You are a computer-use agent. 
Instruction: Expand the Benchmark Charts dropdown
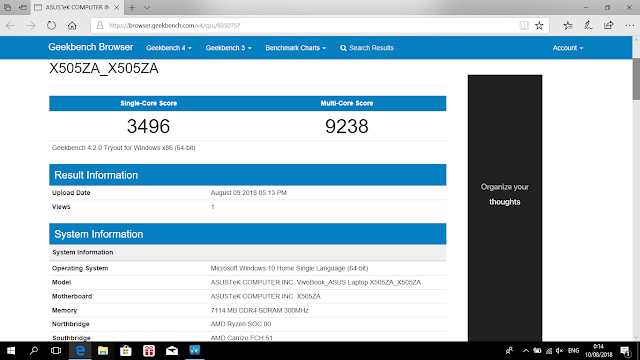pos(296,48)
